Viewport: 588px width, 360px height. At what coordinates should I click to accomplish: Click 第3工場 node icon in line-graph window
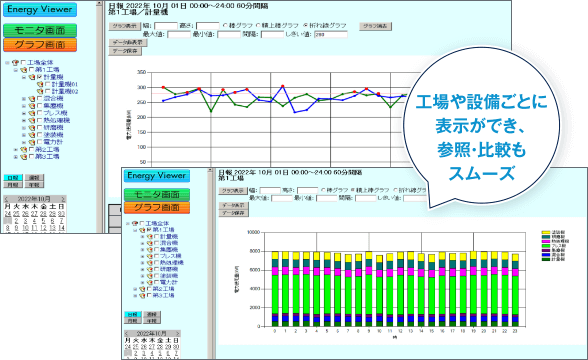[x=23, y=157]
